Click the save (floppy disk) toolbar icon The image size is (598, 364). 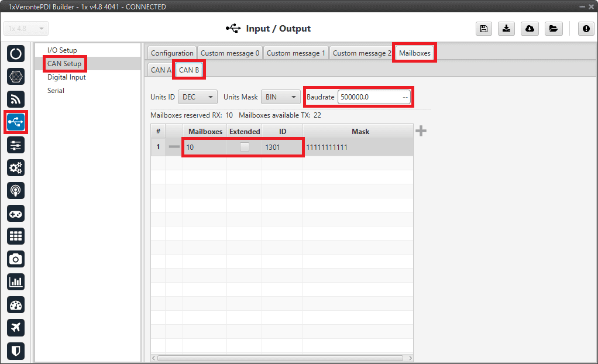coord(484,29)
